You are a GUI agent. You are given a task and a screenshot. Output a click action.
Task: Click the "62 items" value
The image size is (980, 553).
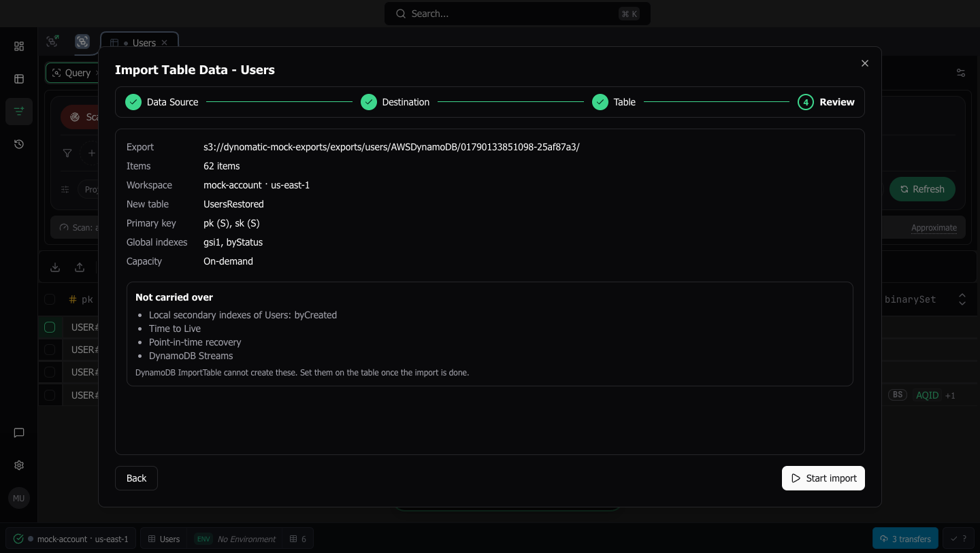222,166
